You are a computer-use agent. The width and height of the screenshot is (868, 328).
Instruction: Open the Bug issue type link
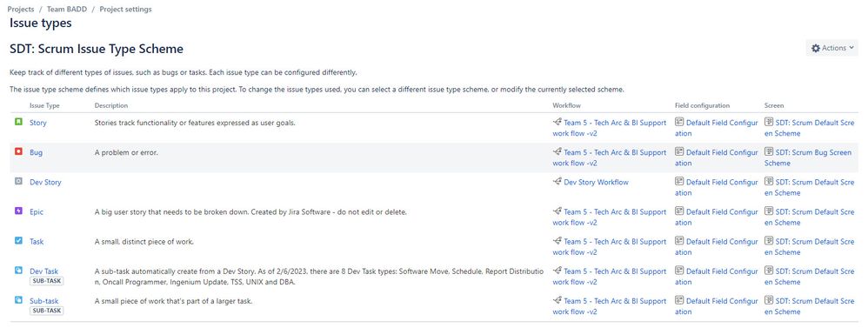click(x=36, y=152)
